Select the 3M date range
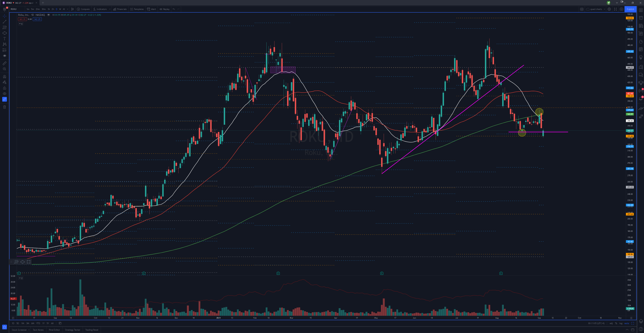 (x=28, y=323)
